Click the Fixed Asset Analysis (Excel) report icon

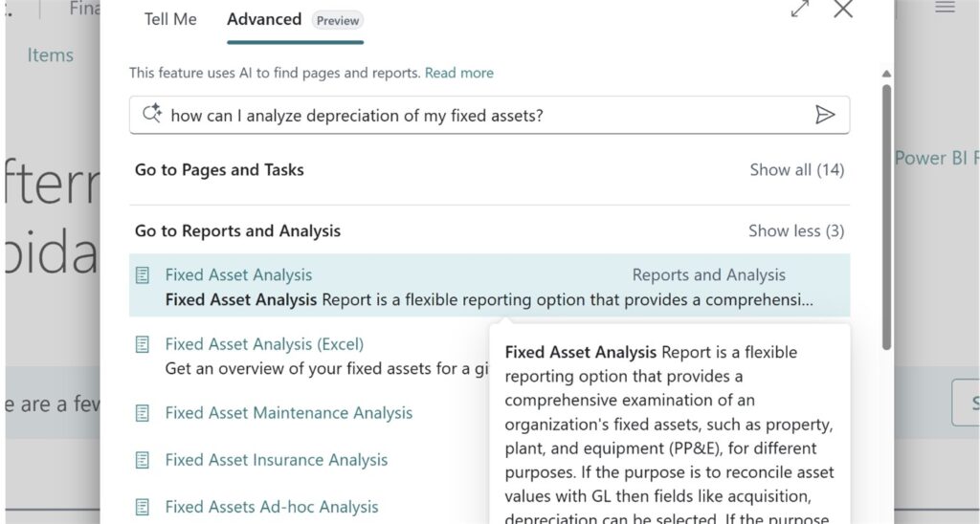144,344
